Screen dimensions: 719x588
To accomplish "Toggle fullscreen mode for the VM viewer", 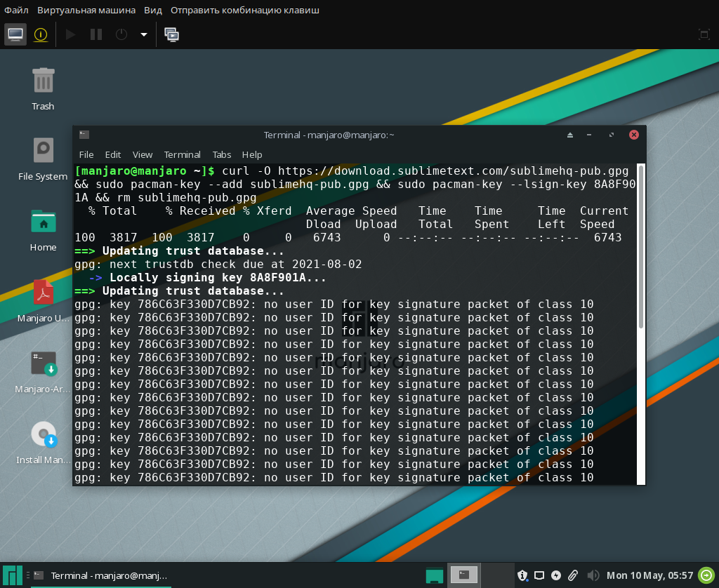I will click(704, 34).
